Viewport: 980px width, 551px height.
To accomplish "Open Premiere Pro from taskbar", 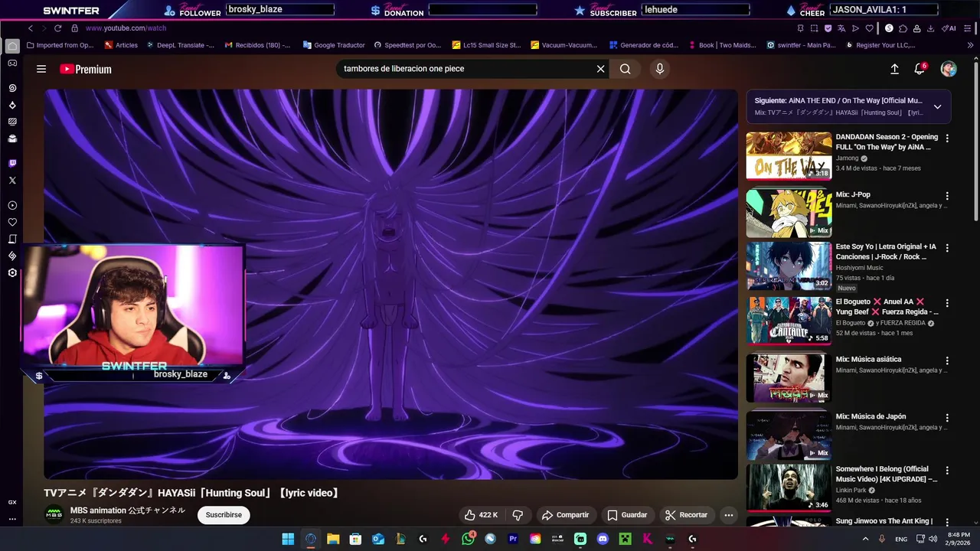I will click(513, 539).
